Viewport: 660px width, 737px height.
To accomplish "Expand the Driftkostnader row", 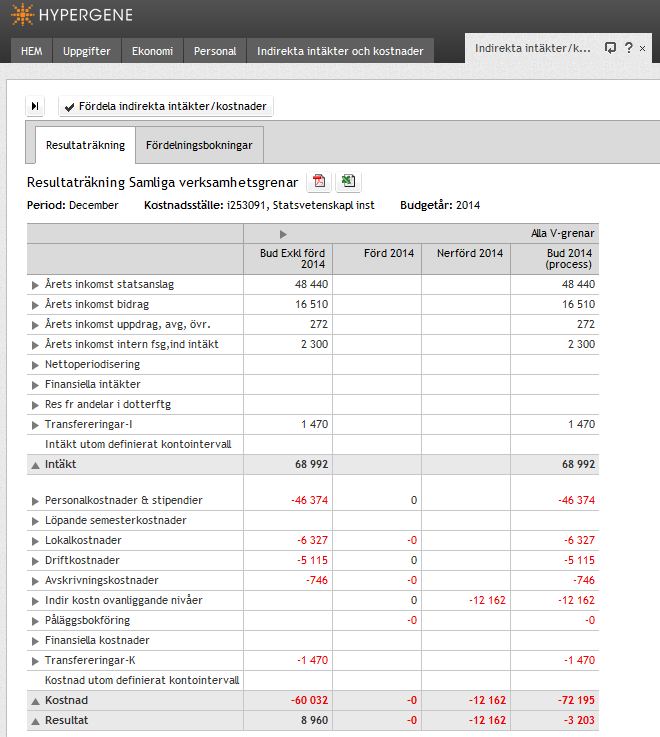I will 35,561.
